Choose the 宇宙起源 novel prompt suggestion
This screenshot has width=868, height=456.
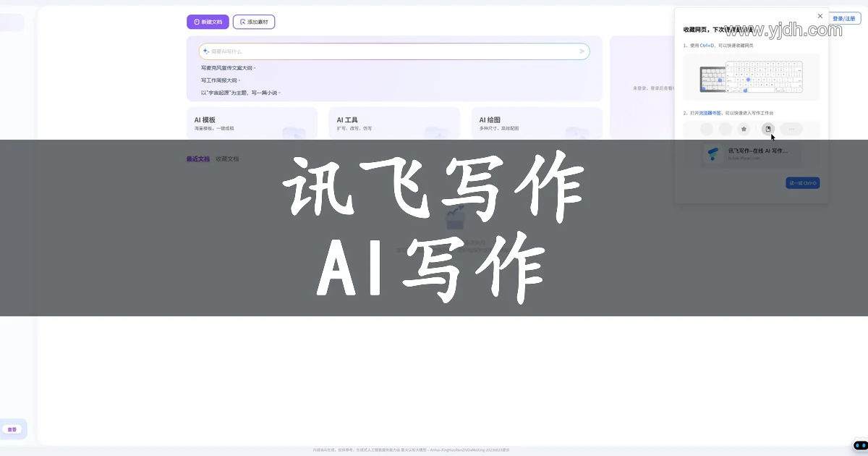pyautogui.click(x=240, y=93)
